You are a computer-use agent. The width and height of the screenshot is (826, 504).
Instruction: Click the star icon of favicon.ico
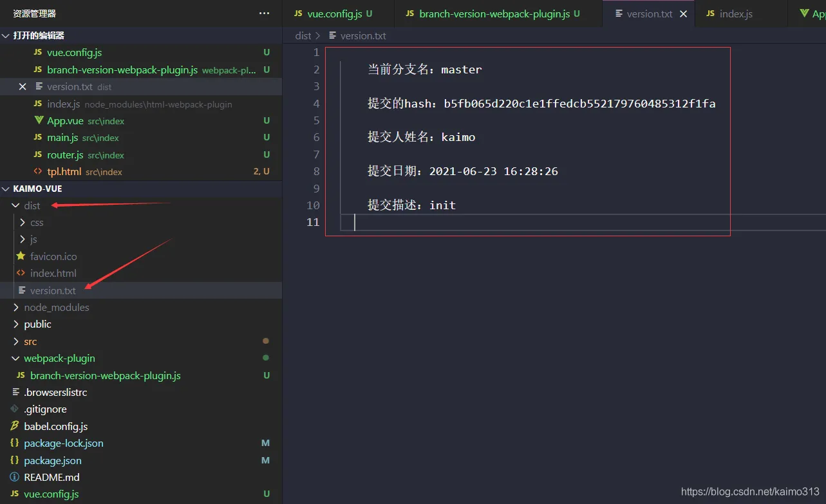[21, 256]
